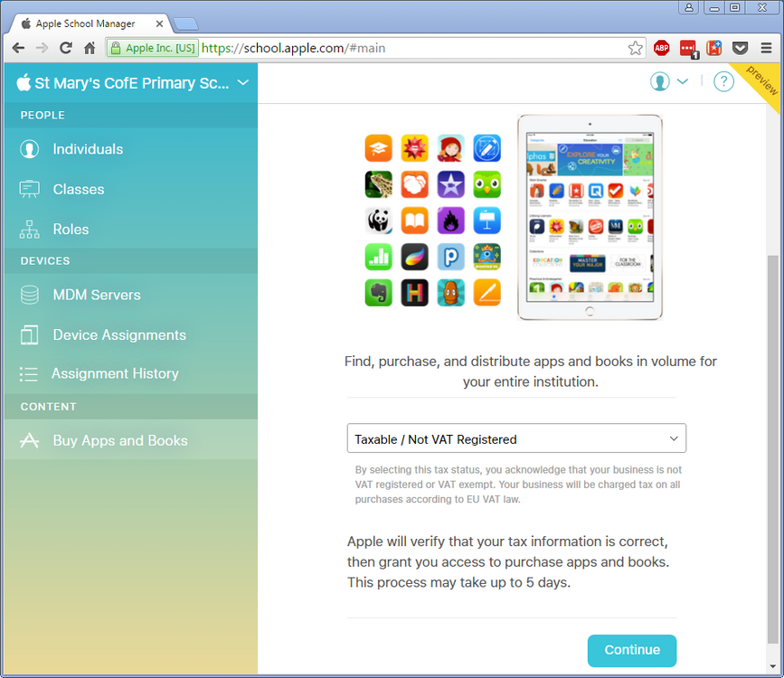Bookmark this page with the star

[x=635, y=48]
